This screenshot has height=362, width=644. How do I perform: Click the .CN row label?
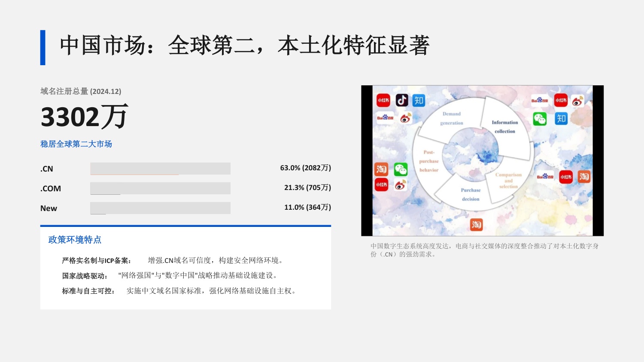click(47, 169)
